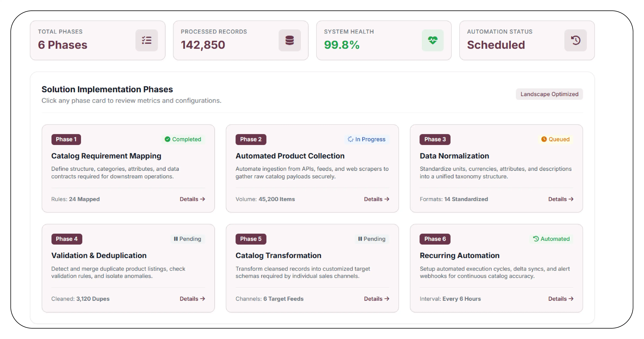Open Details for Recurring Automation

tap(561, 299)
